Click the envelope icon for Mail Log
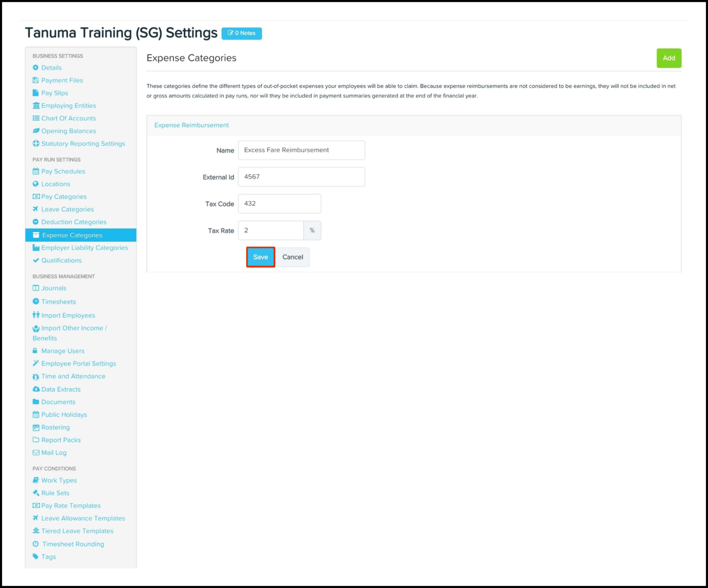The height and width of the screenshot is (588, 708). point(36,453)
